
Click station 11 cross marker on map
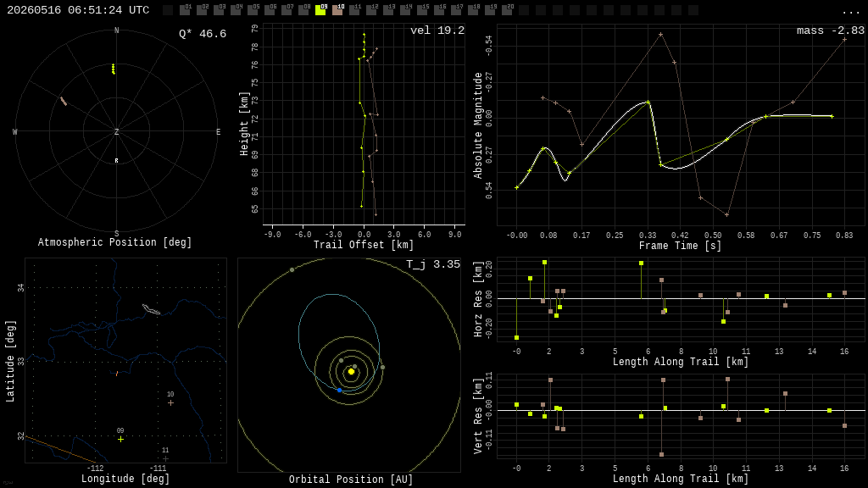[x=165, y=458]
